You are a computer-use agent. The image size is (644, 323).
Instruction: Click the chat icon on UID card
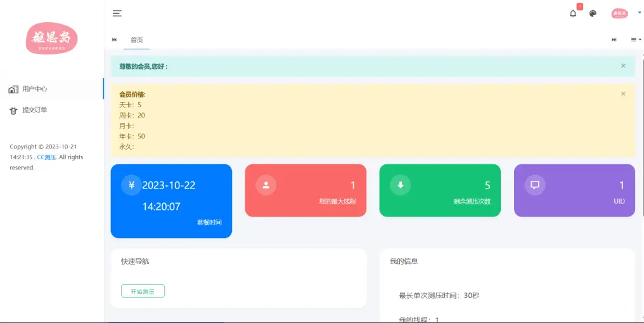click(x=535, y=185)
